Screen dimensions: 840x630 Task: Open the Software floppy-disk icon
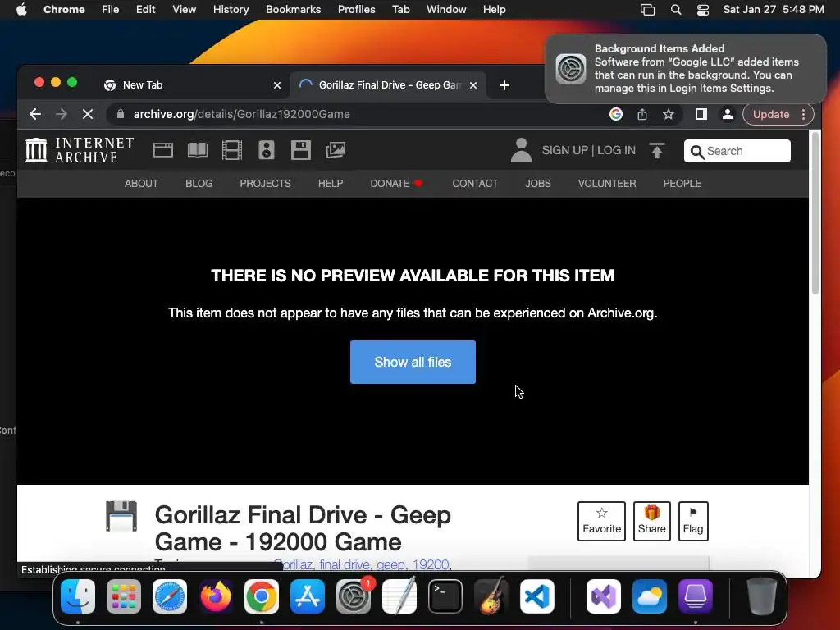tap(300, 150)
